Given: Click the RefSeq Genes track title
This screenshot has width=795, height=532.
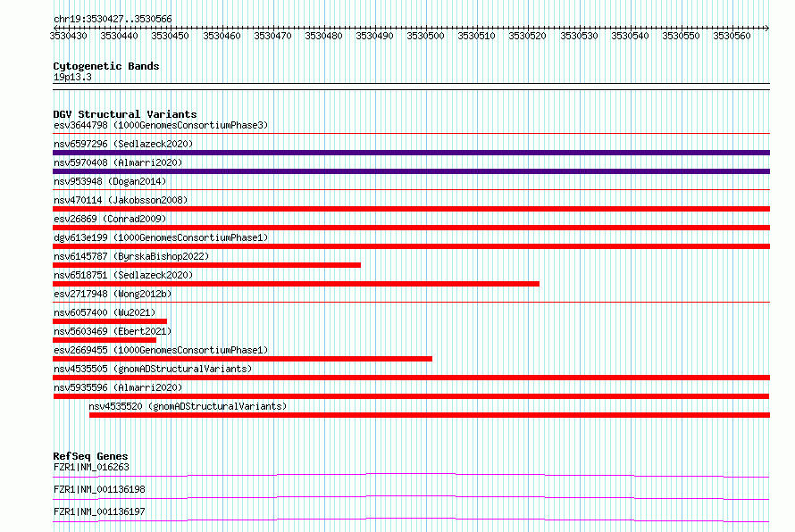Looking at the screenshot, I should (90, 456).
